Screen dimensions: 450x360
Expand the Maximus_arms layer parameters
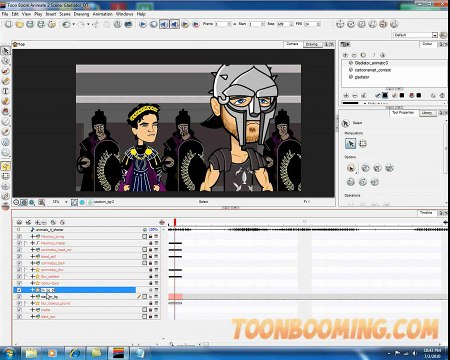click(33, 236)
